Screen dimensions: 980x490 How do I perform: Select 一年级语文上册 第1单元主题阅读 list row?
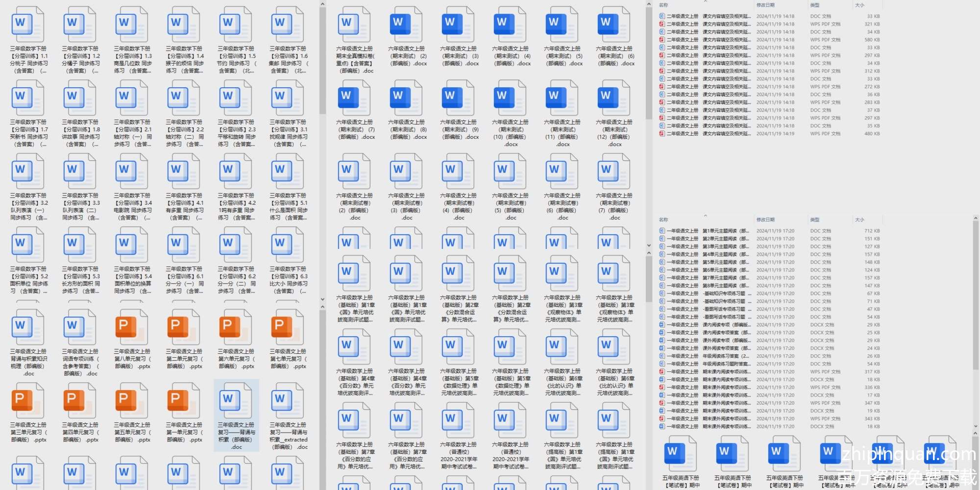[706, 231]
